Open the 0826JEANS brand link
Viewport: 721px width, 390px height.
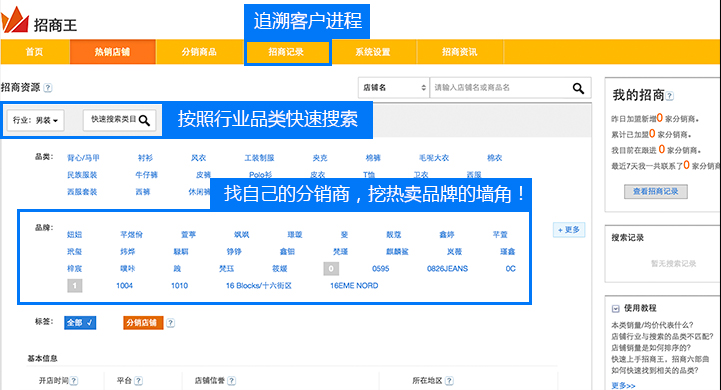pyautogui.click(x=447, y=269)
